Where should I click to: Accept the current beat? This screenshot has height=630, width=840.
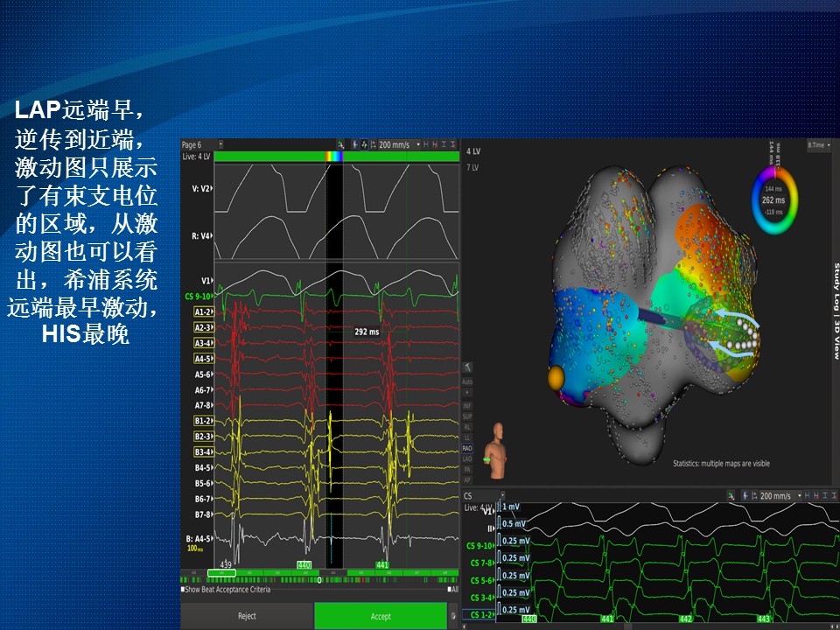381,616
